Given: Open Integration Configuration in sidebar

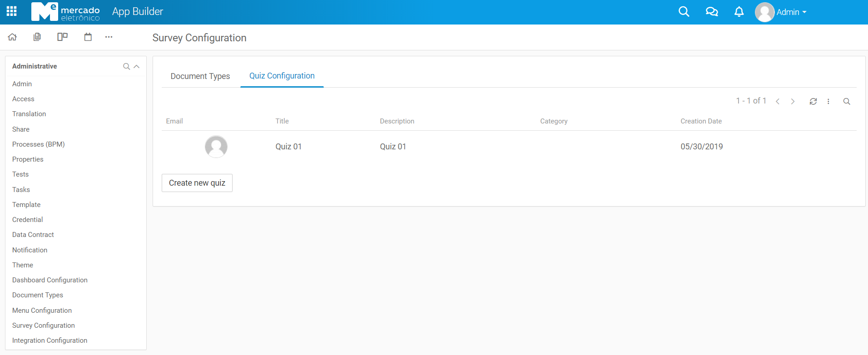Looking at the screenshot, I should point(50,340).
